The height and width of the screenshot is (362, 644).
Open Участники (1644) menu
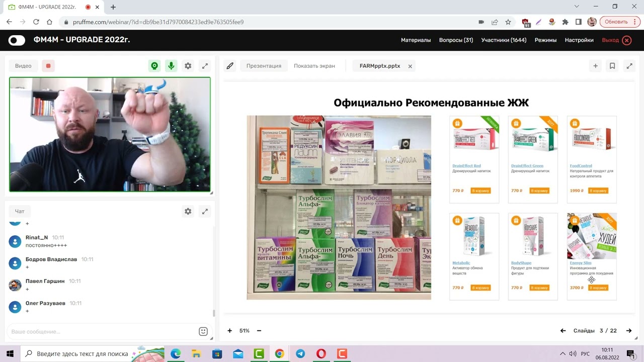(504, 40)
